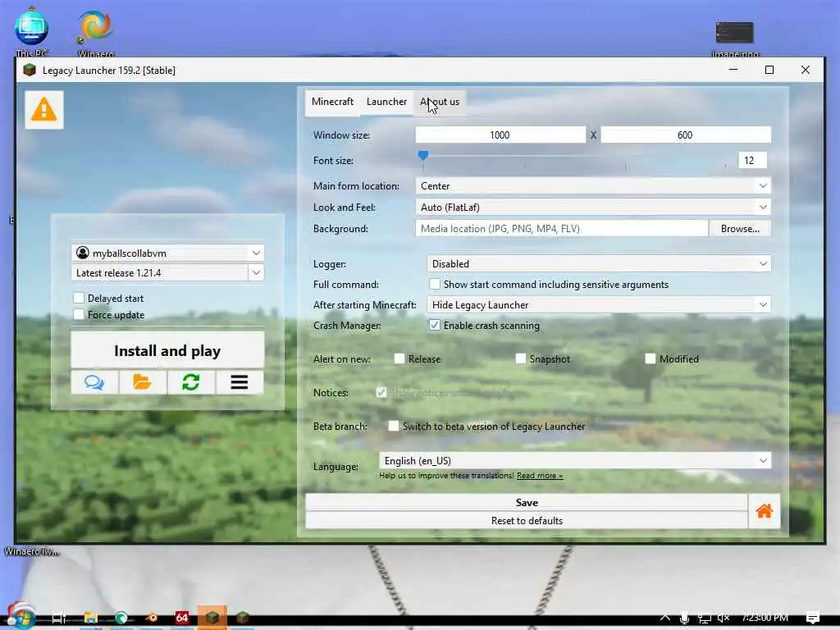Open File Explorer from the taskbar
Viewport: 840px width, 630px height.
click(90, 618)
